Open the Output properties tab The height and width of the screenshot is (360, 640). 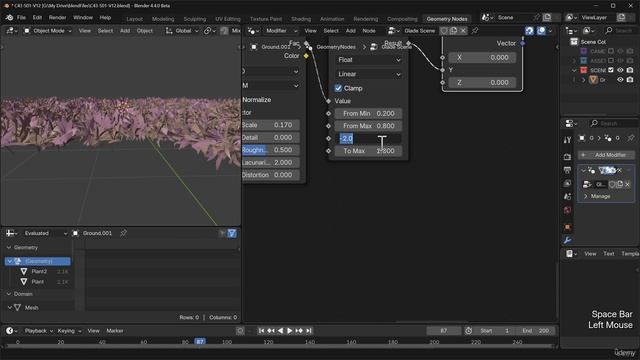point(567,170)
